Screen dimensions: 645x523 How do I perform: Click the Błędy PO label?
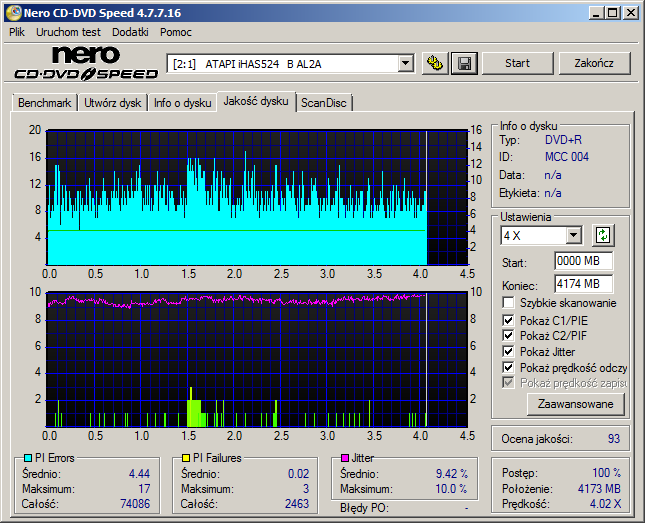coord(364,508)
